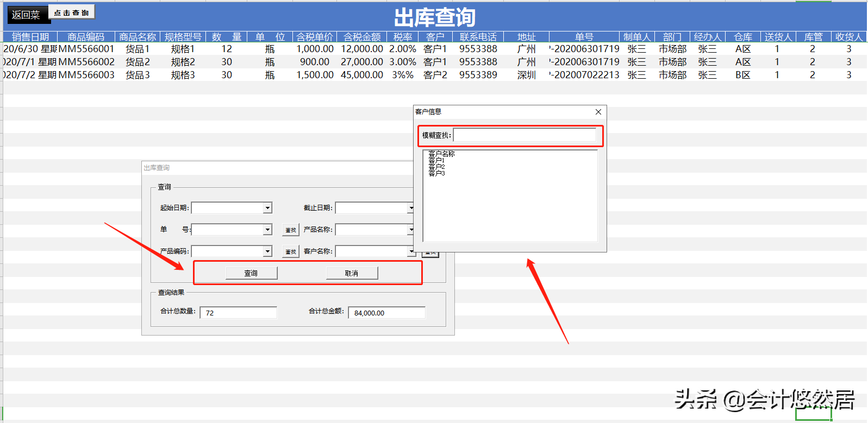This screenshot has width=868, height=423.
Task: Select 客户3 in the 客户信息 list
Action: 436,174
